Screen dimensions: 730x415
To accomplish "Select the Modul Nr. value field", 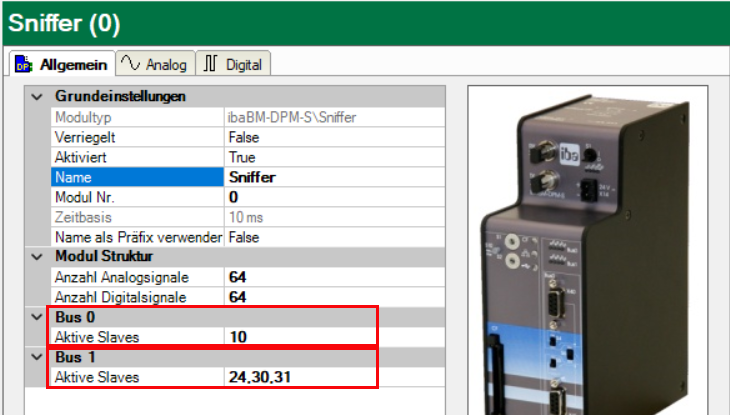I will pyautogui.click(x=300, y=197).
